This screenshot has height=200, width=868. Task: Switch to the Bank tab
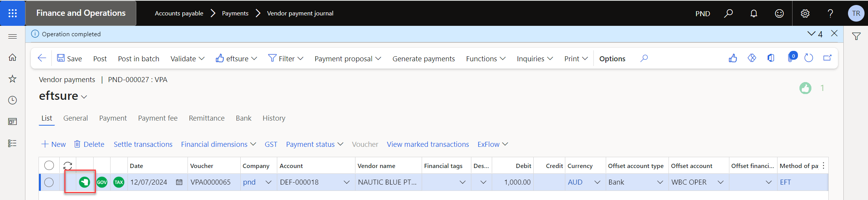click(243, 118)
